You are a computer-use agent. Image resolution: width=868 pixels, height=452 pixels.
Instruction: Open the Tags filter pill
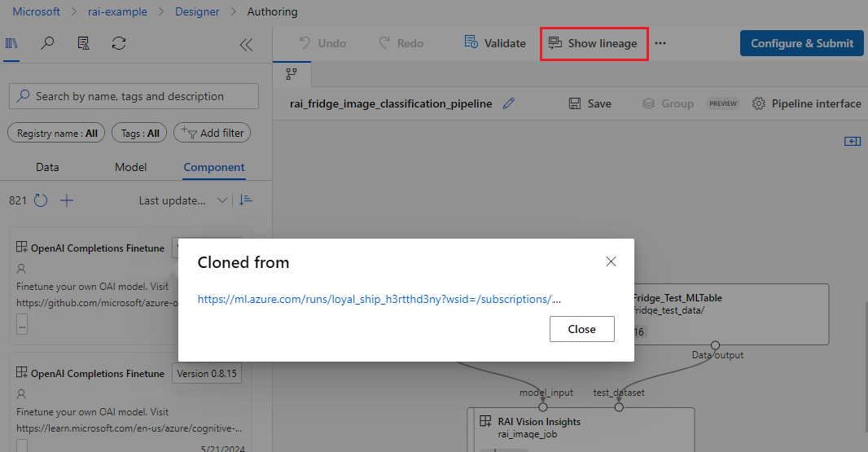tap(140, 133)
